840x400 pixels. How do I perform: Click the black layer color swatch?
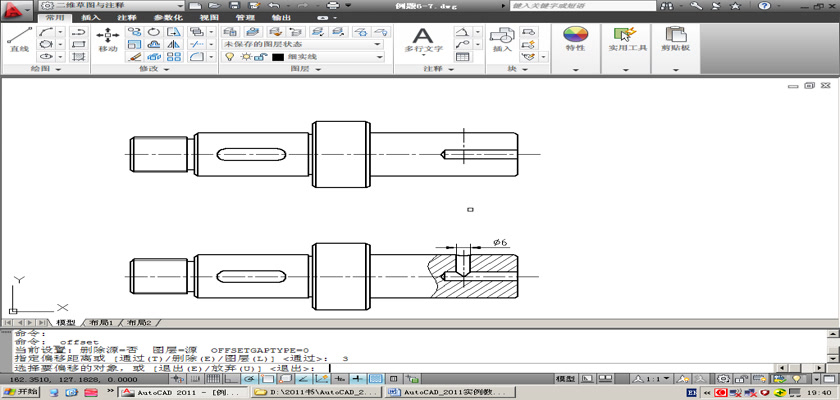[277, 57]
